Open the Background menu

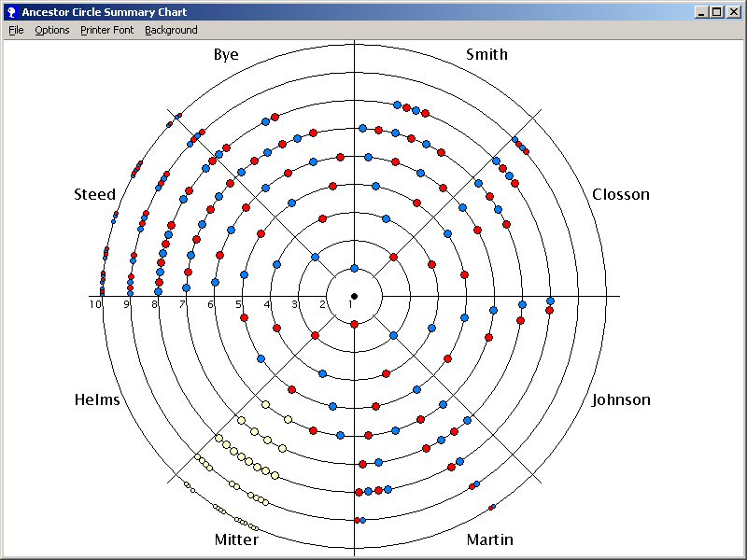point(171,30)
